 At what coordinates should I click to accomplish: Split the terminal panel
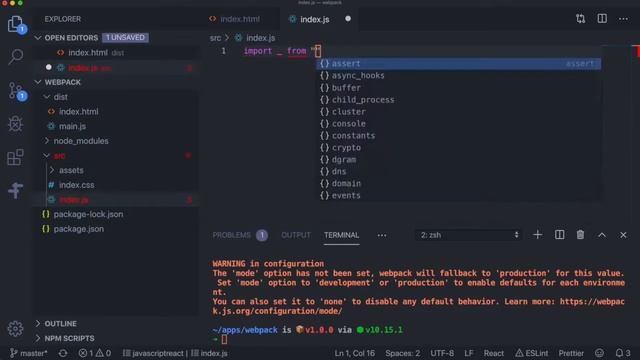coord(560,235)
